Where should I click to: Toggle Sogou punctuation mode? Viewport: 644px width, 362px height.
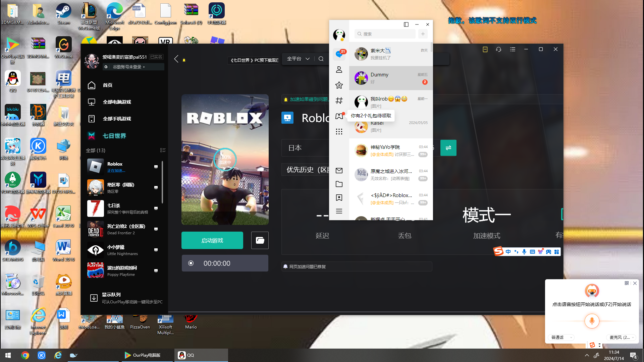point(516,252)
